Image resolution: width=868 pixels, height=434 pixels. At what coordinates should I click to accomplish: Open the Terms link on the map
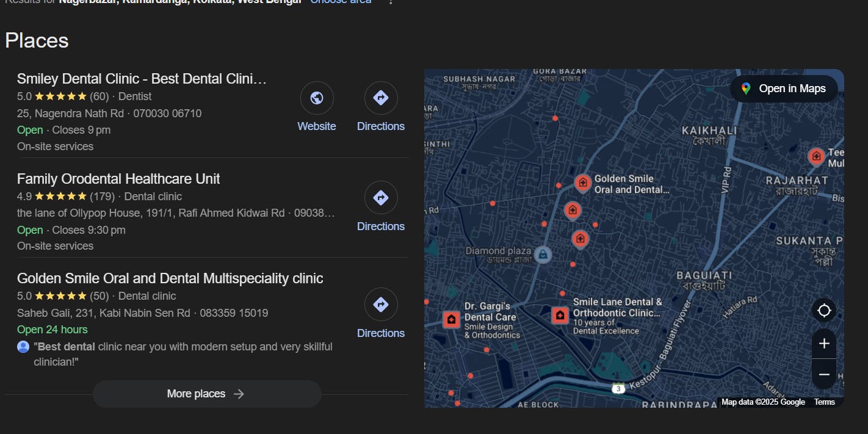pos(825,402)
